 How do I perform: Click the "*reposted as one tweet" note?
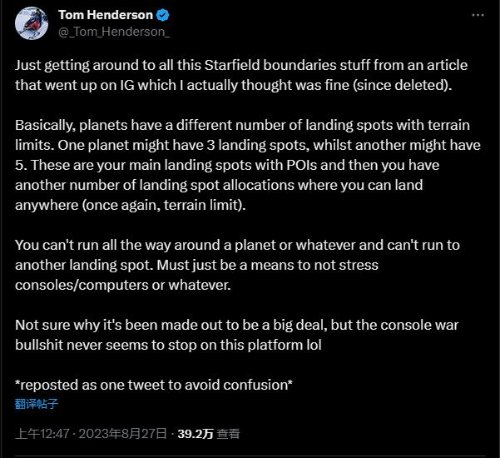pyautogui.click(x=154, y=385)
